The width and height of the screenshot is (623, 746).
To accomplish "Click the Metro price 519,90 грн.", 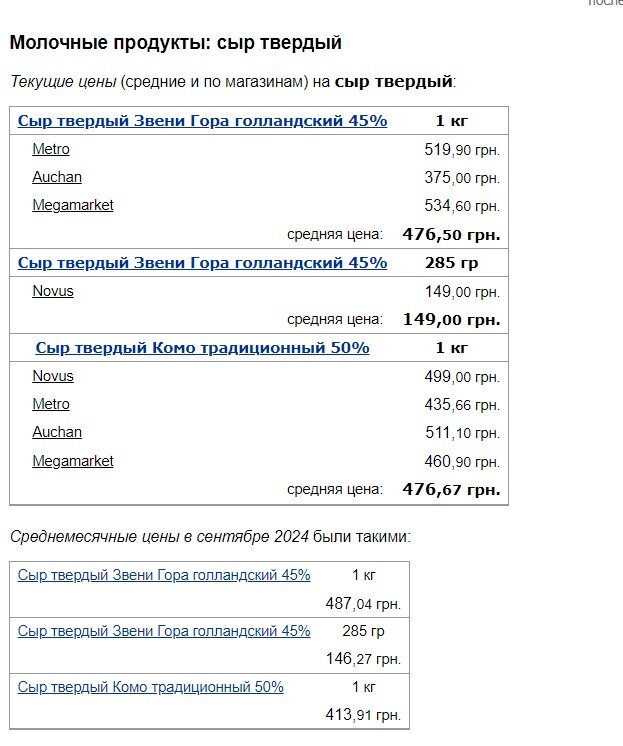I will (462, 150).
